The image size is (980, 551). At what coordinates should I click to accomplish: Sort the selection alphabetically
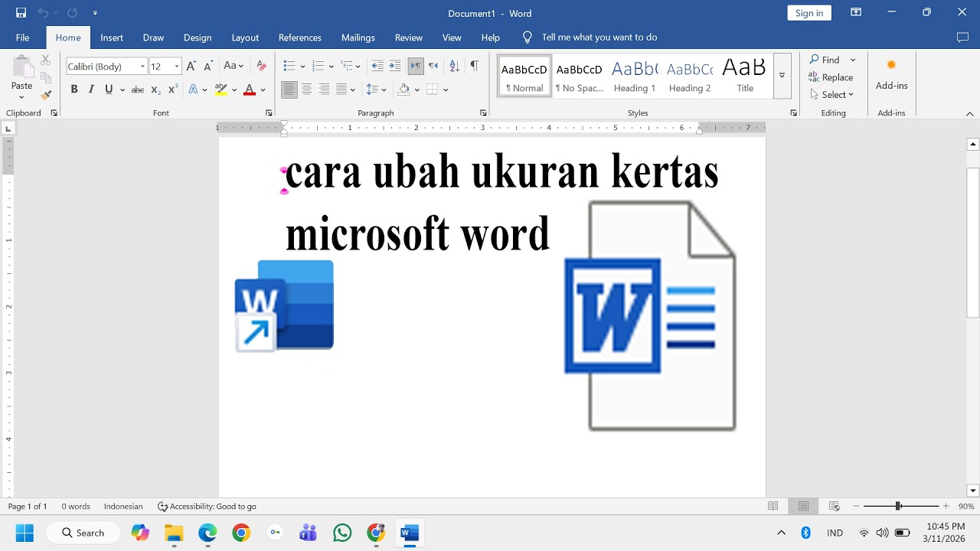(454, 67)
